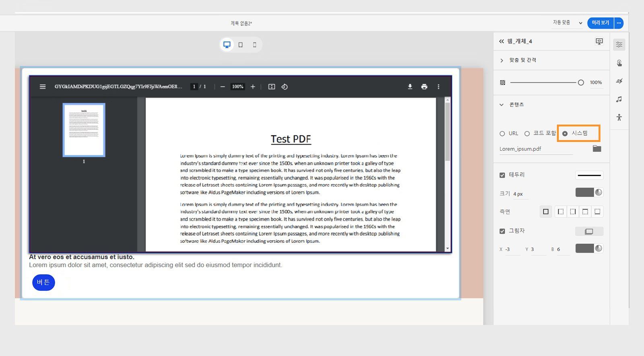Screen dimensions: 644x356
Task: Open PDF viewer more actions menu
Action: pos(439,87)
